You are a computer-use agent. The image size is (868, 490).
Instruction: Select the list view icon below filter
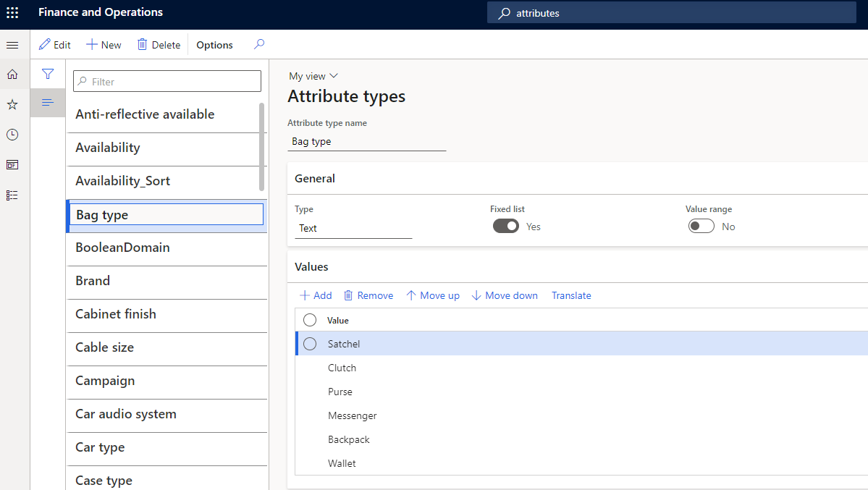coord(48,102)
